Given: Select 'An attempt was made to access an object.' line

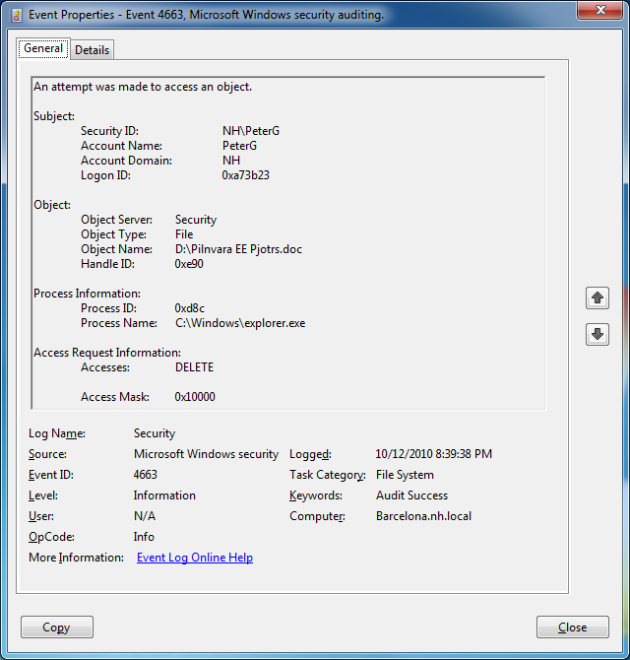Looking at the screenshot, I should click(x=143, y=87).
